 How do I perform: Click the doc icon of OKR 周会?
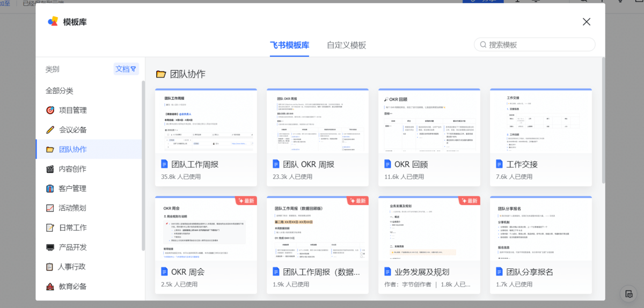[x=165, y=272]
